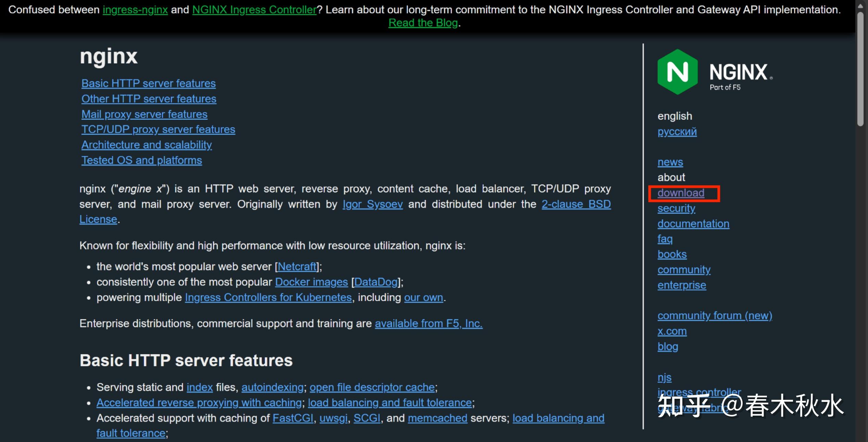Open the Docker images link

coord(311,282)
